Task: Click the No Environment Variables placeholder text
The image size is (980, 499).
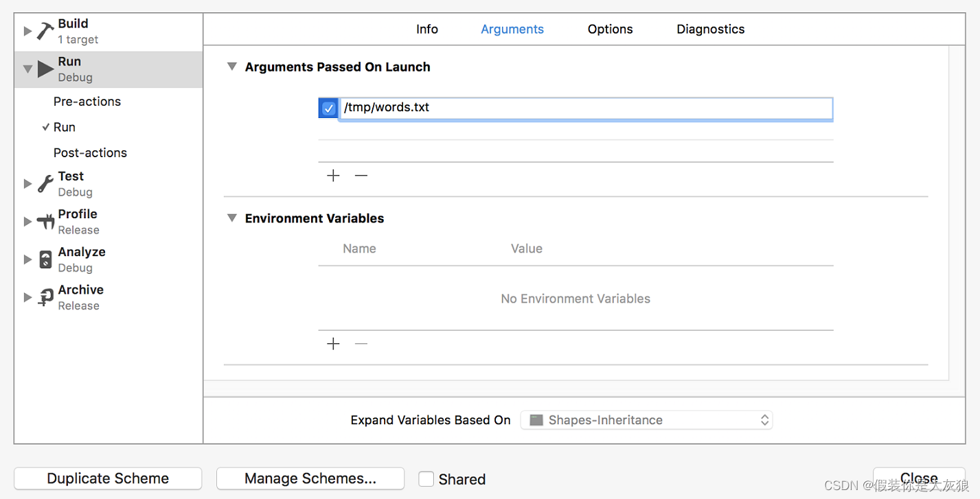Action: [x=576, y=299]
